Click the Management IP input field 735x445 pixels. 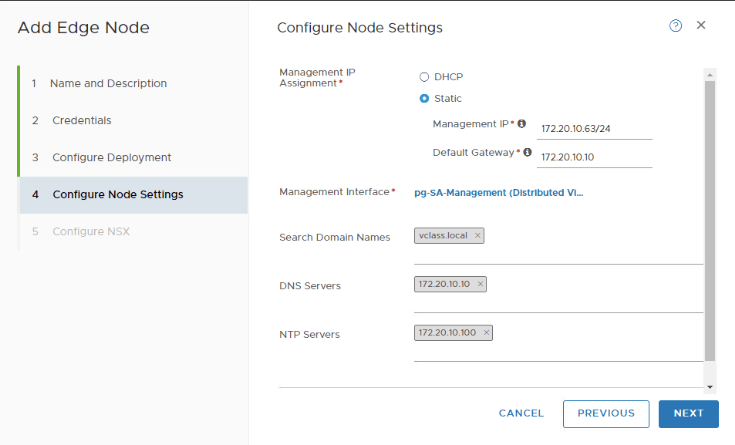tap(594, 129)
